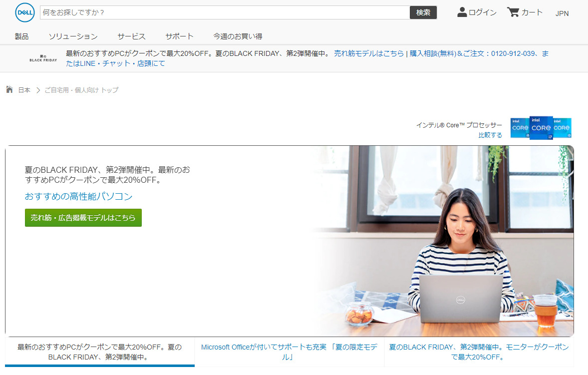Viewport: 588px width, 375px height.
Task: Open the サポート menu
Action: (179, 36)
